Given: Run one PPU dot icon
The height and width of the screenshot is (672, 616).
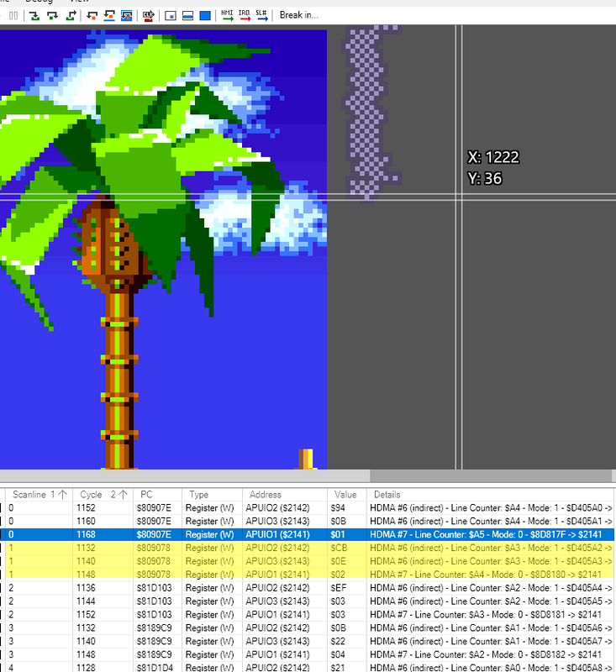Looking at the screenshot, I should 171,16.
